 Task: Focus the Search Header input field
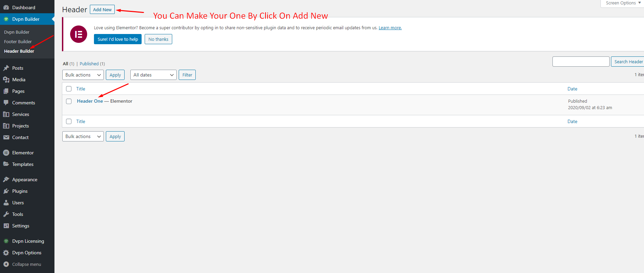tap(581, 62)
